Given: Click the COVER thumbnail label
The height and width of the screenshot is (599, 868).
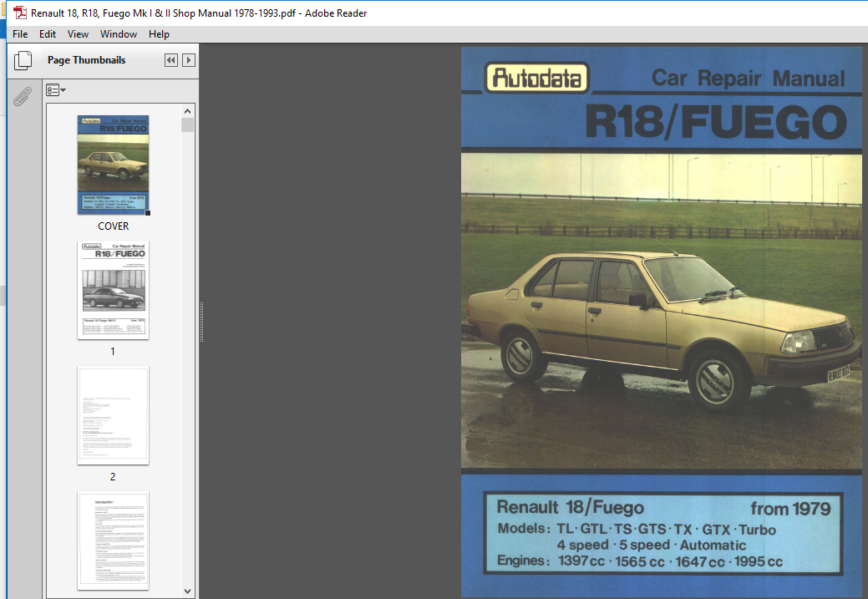Looking at the screenshot, I should coord(114,226).
